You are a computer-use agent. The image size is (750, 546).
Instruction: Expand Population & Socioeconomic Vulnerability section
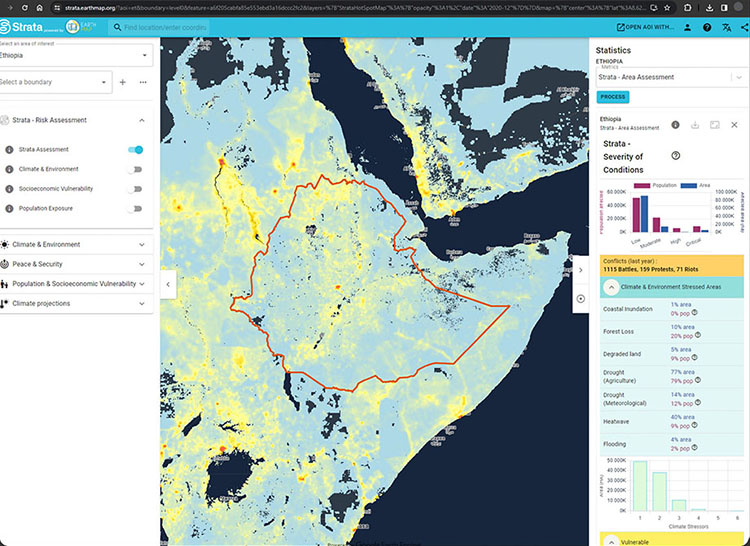tap(76, 284)
